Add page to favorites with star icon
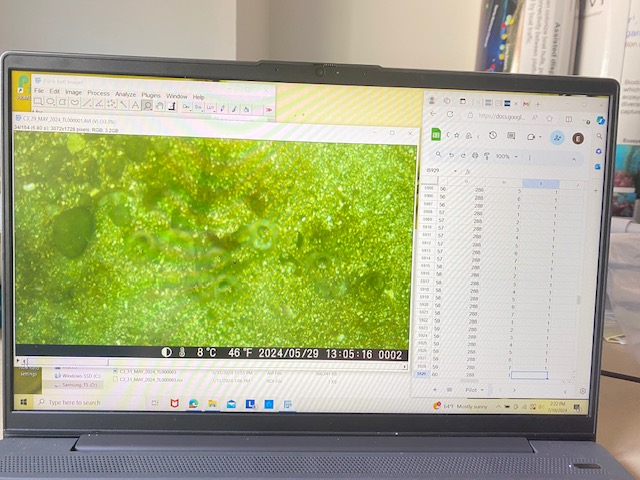Screen dimensions: 640x480 click(550, 118)
